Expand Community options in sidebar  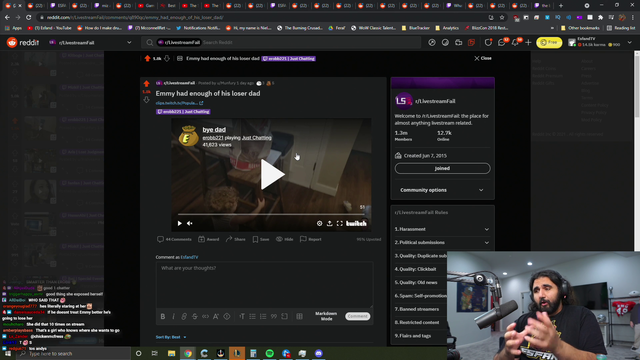[442, 190]
